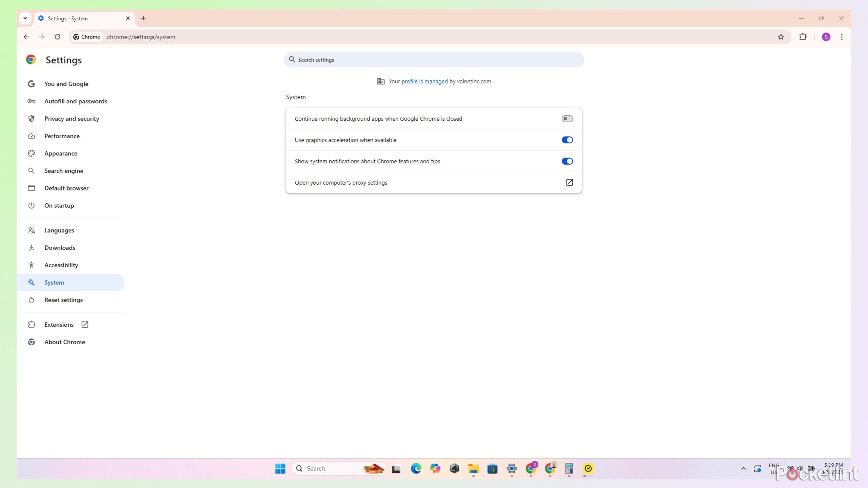Click the purple profile avatar icon

tap(826, 37)
